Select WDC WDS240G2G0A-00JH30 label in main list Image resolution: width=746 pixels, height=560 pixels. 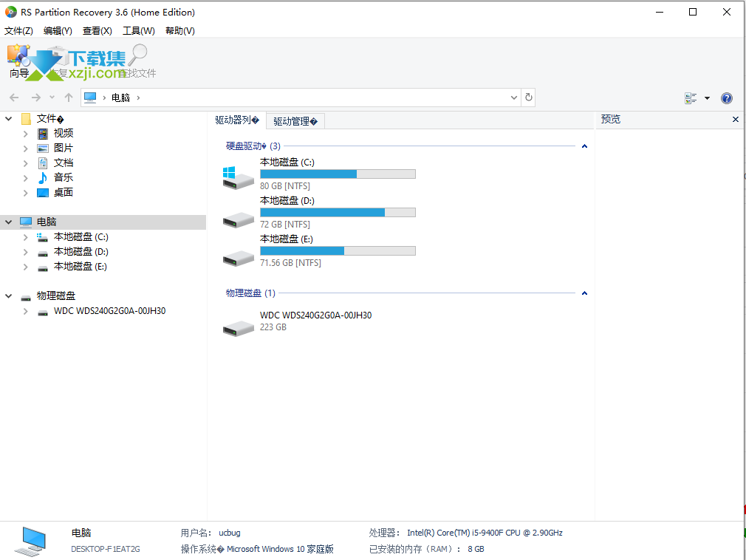(316, 315)
